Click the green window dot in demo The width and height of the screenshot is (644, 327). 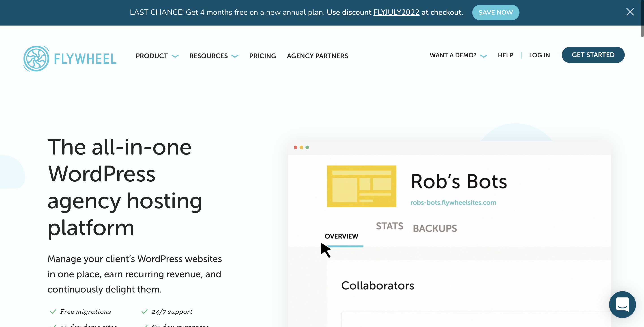307,147
